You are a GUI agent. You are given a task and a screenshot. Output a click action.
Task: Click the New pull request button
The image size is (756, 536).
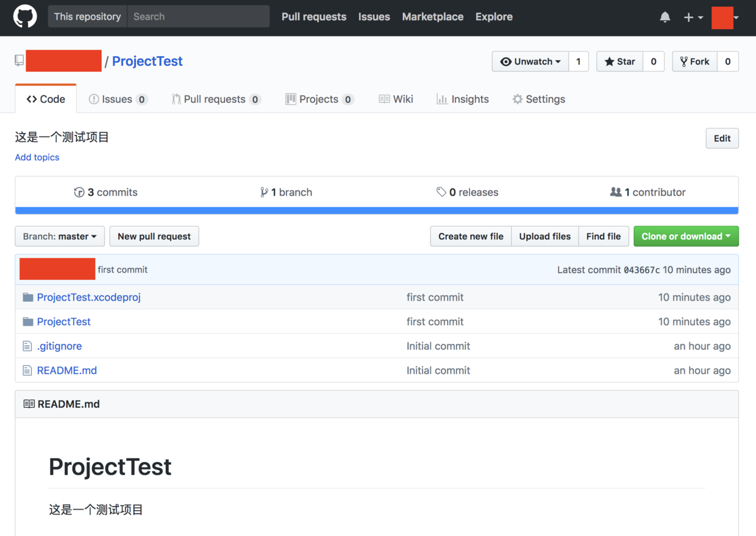tap(154, 236)
